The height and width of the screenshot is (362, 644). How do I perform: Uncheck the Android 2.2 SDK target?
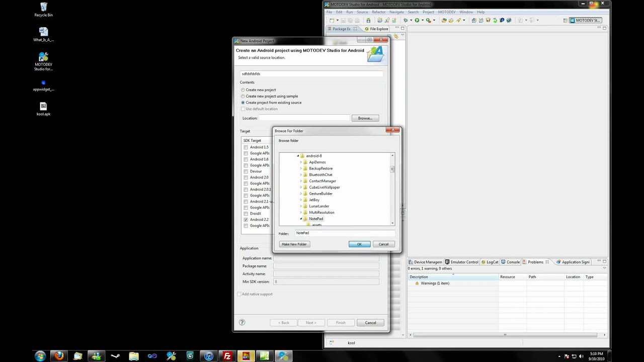[x=246, y=220]
